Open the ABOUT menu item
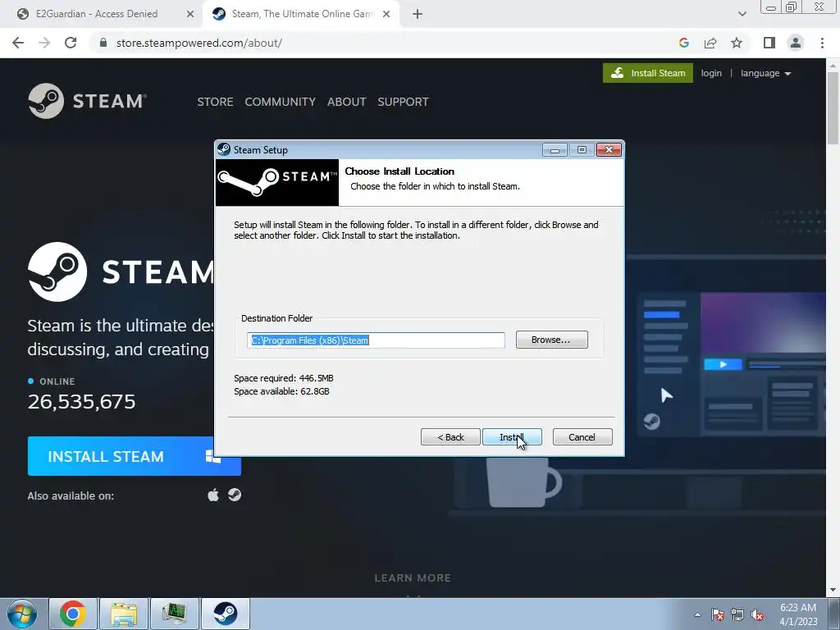This screenshot has height=630, width=840. (347, 102)
